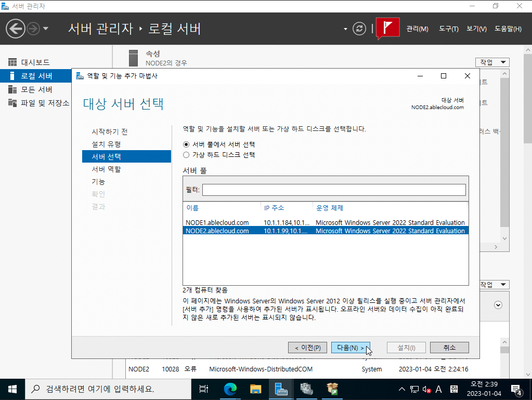
Task: Close the 역할 및 기능 추가 마법사 dialog
Action: (468, 76)
